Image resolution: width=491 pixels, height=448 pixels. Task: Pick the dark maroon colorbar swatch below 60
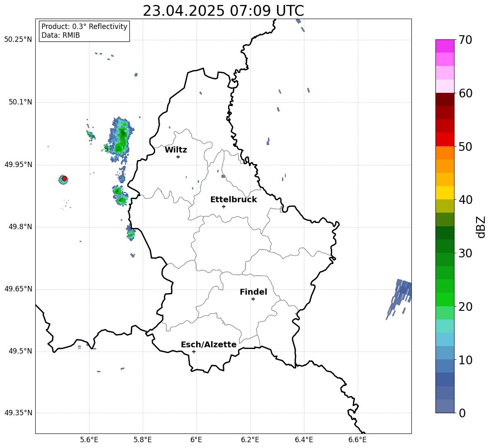pos(445,99)
